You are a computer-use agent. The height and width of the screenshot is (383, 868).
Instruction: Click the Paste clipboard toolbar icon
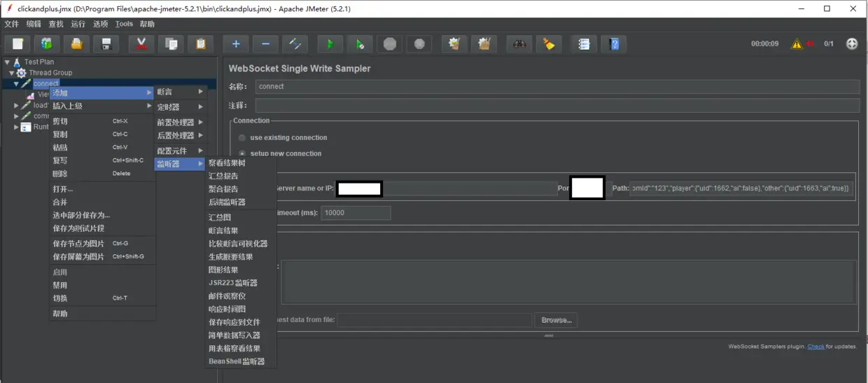click(x=201, y=44)
